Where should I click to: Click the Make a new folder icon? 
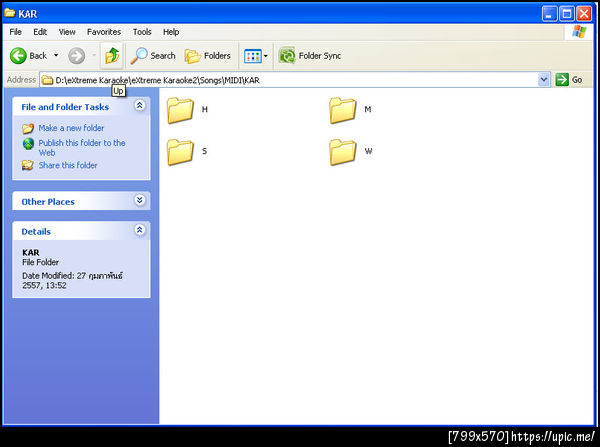(x=28, y=128)
